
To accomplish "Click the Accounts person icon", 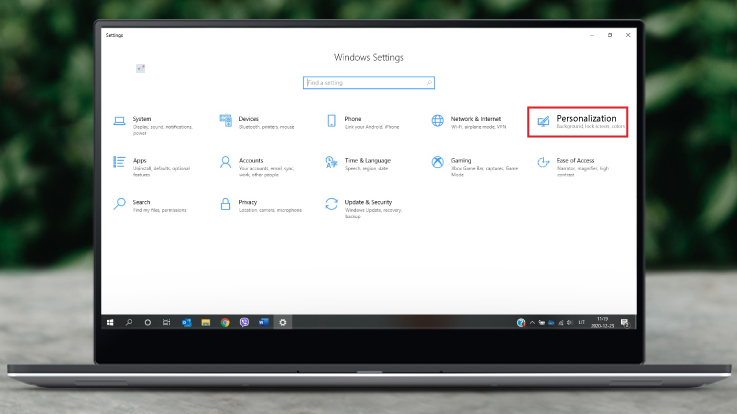I will point(225,162).
